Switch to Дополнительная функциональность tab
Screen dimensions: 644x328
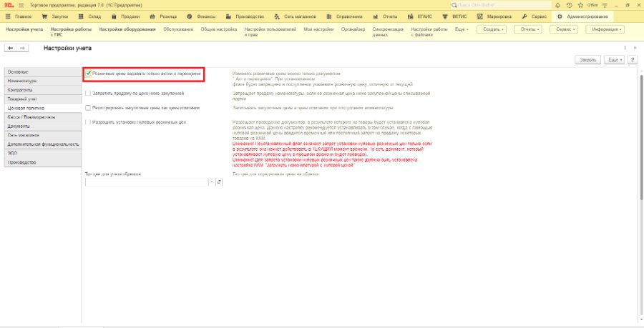(43, 144)
